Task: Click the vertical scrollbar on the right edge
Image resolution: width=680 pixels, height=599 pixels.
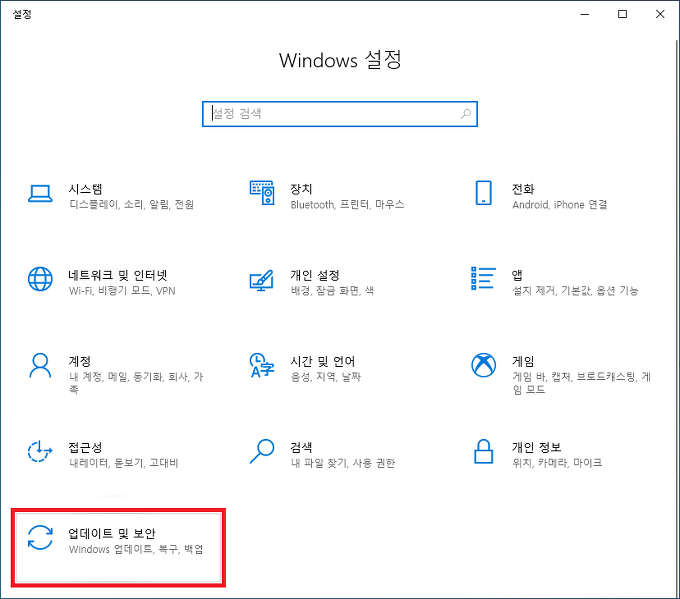Action: click(x=676, y=317)
